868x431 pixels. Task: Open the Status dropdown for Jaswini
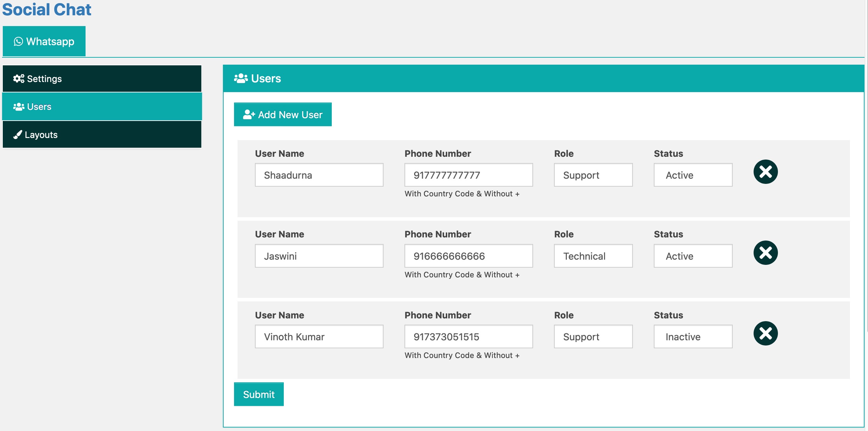(x=693, y=256)
